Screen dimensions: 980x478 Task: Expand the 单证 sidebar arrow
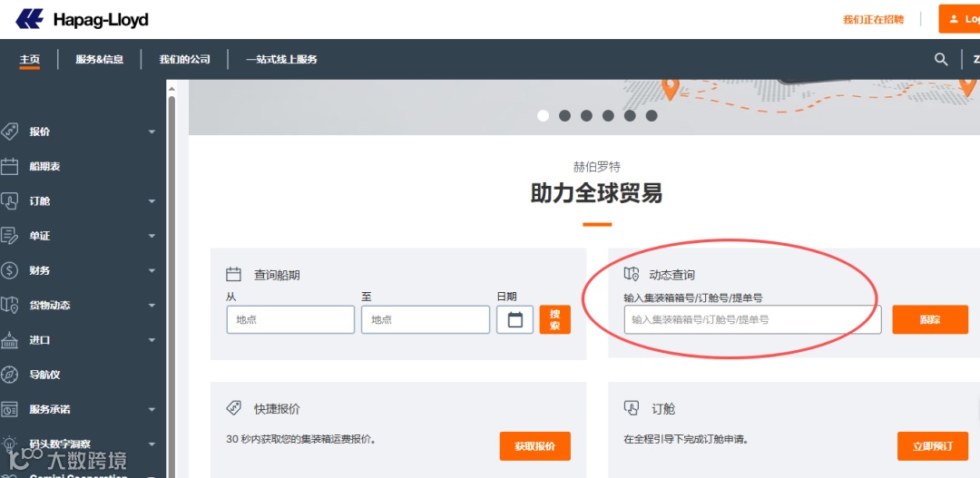(152, 236)
